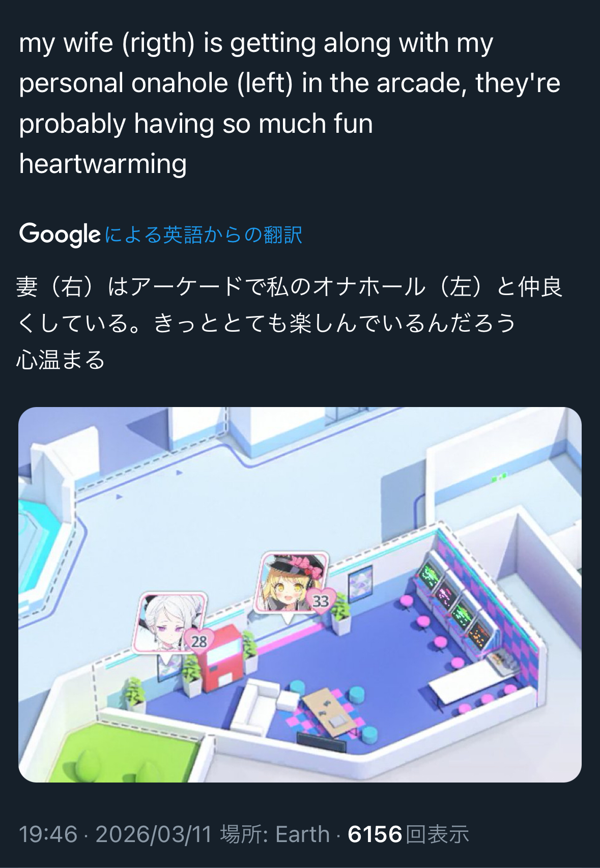Click the 19:46 · 2026/03/11 timestamp
Screen dimensions: 600x868
(115, 834)
